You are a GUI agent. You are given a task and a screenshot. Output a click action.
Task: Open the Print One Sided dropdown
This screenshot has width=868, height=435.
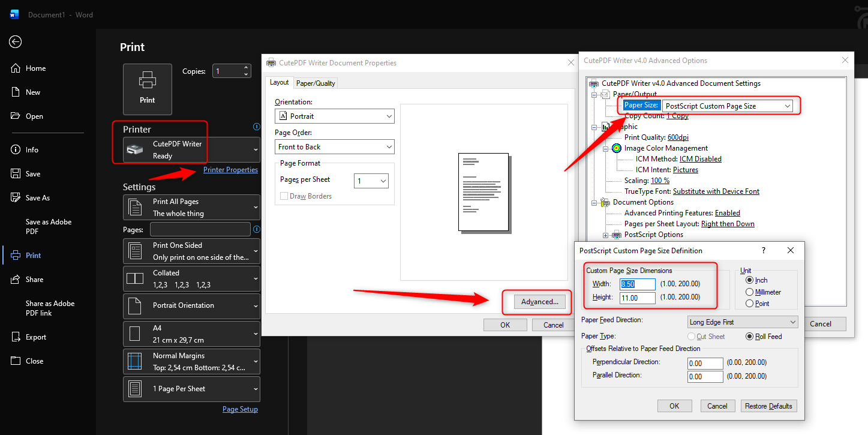click(192, 251)
